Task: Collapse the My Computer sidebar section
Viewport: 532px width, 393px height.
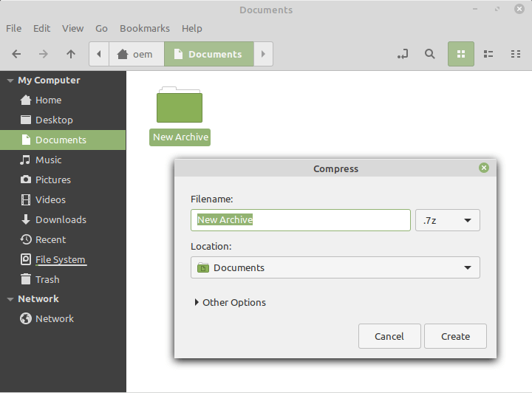Action: 10,81
